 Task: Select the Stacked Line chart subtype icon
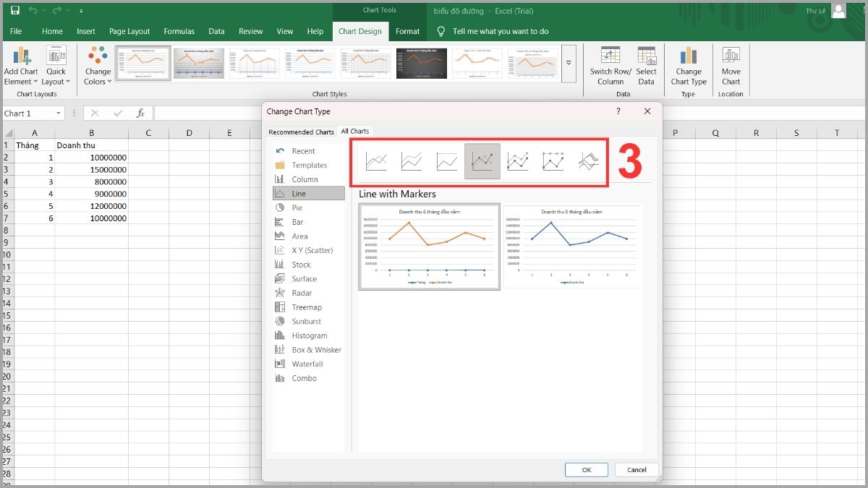(x=412, y=161)
